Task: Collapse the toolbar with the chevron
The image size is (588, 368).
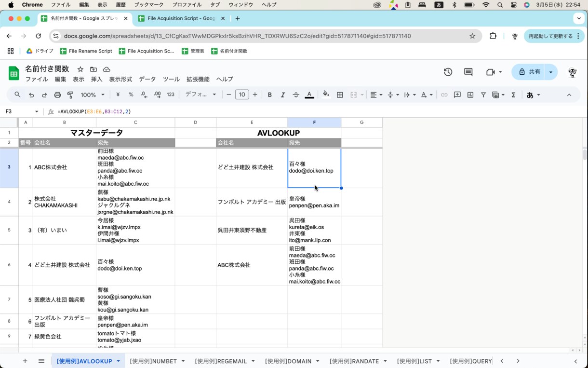Action: pyautogui.click(x=569, y=95)
